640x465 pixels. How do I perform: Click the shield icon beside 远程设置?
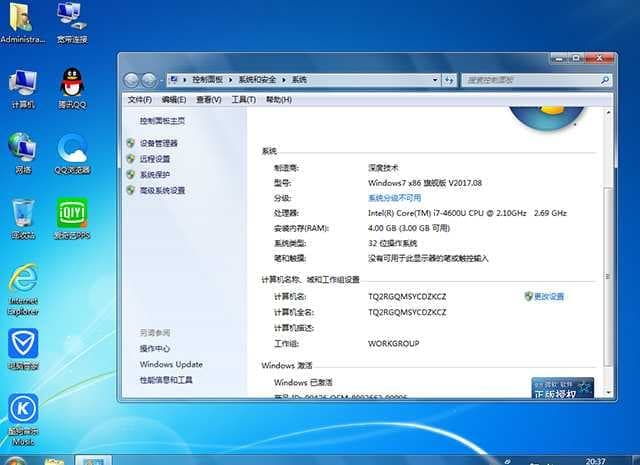[131, 159]
